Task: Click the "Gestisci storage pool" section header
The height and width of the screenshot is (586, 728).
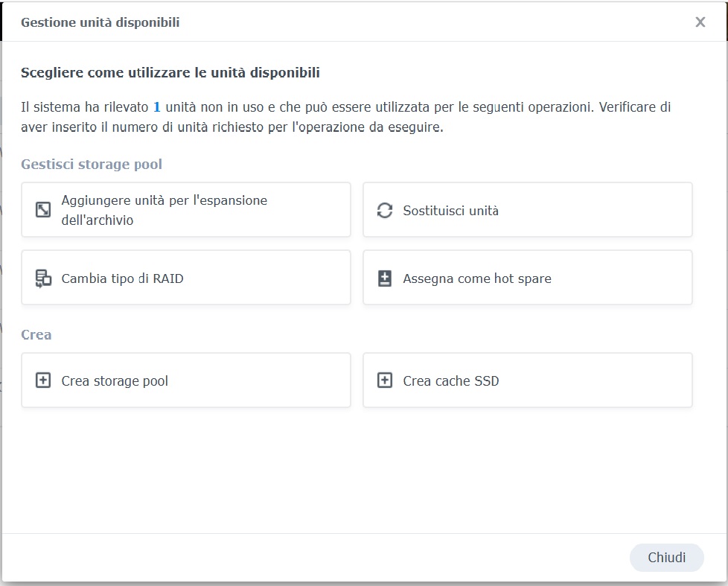Action: click(x=91, y=164)
